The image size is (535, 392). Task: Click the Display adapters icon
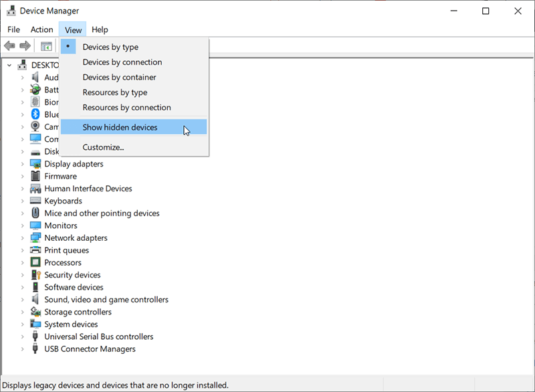pyautogui.click(x=35, y=164)
